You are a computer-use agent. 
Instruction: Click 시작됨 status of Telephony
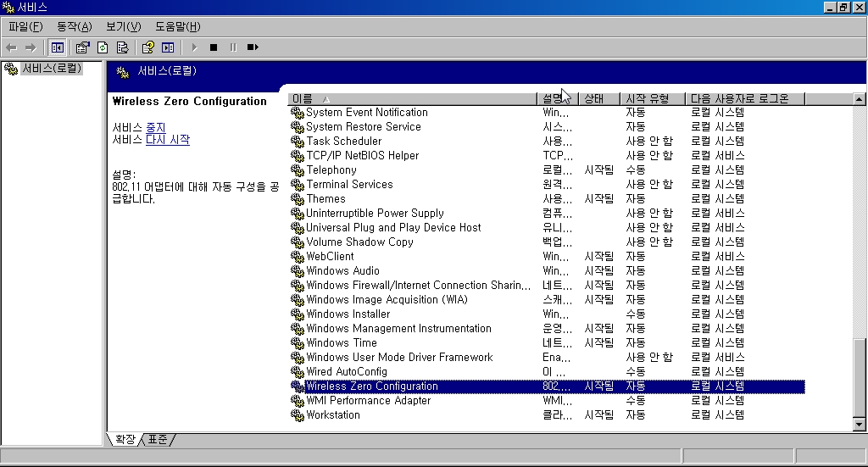pyautogui.click(x=599, y=170)
